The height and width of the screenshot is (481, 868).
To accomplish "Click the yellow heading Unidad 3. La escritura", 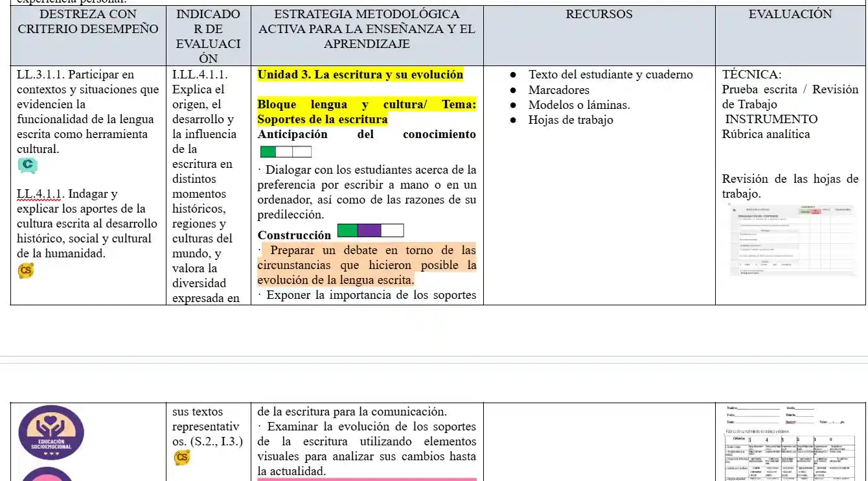I will point(360,75).
